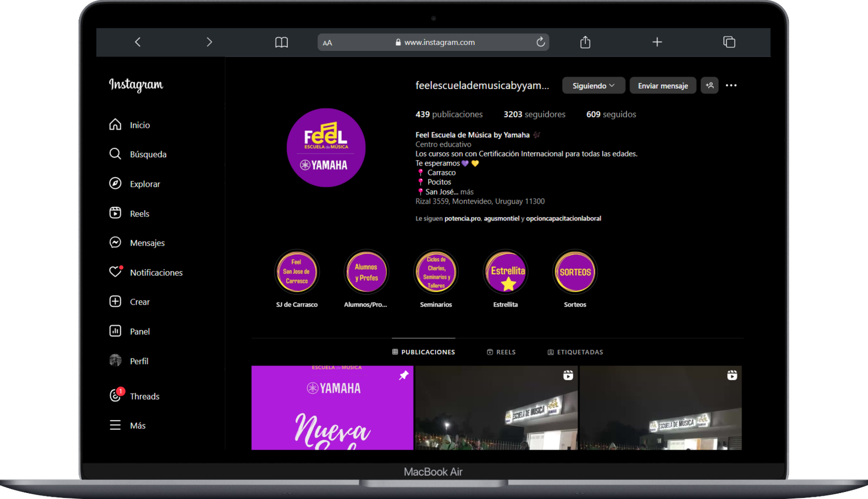Open Perfil avatar in sidebar
The height and width of the screenshot is (499, 868).
(x=115, y=360)
